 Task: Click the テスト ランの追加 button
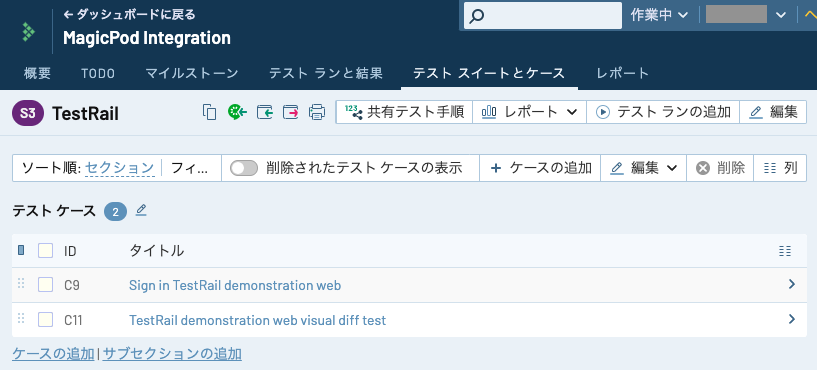(x=663, y=112)
